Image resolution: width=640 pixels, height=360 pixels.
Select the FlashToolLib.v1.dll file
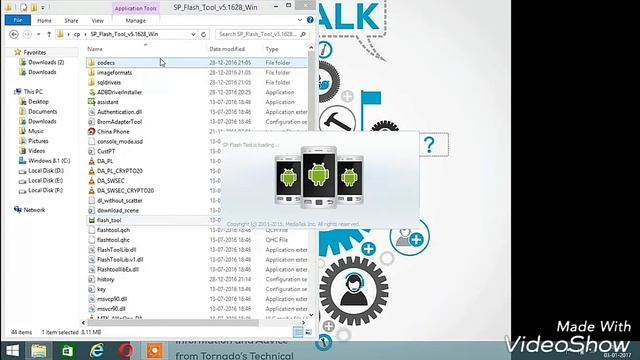coord(120,260)
